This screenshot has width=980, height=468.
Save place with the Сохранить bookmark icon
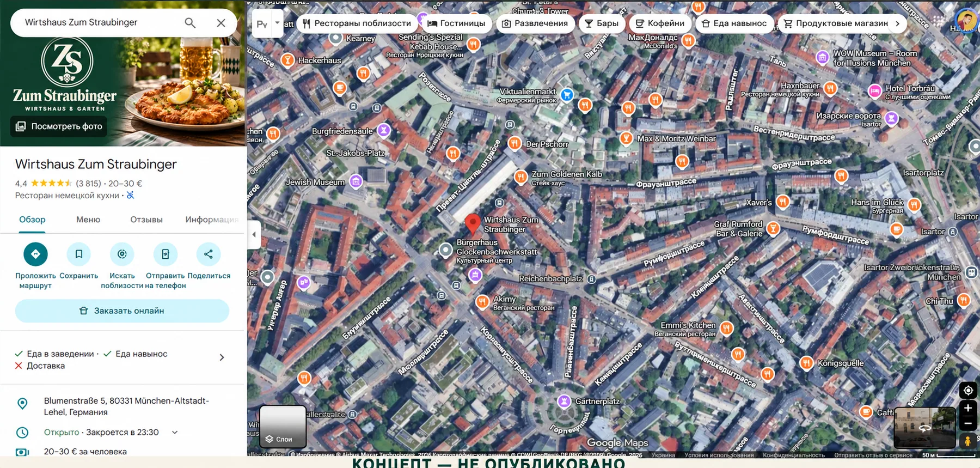click(x=79, y=254)
